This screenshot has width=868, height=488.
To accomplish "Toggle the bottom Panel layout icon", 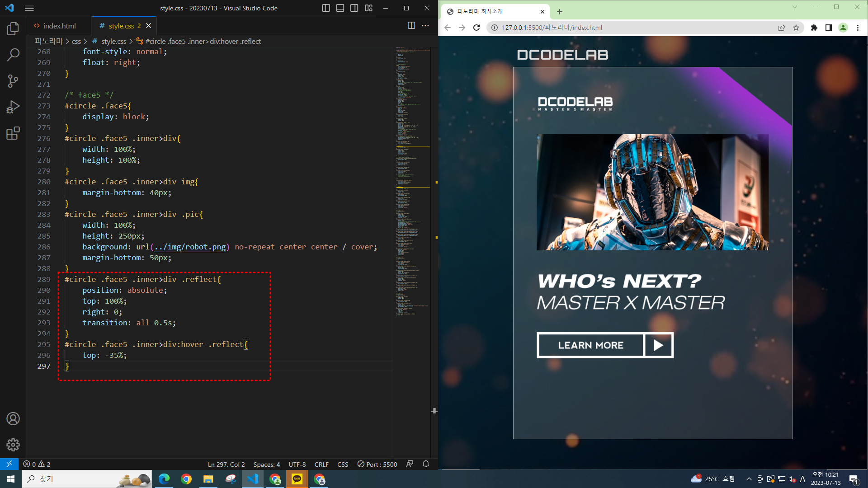I will [x=340, y=8].
